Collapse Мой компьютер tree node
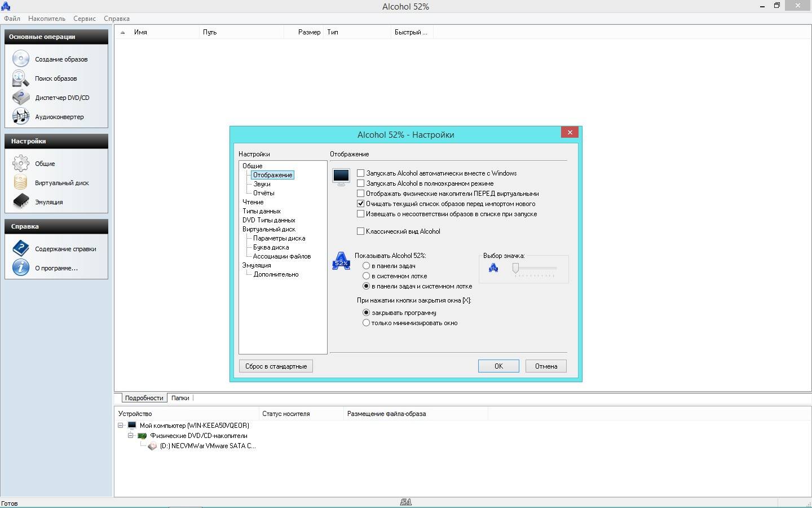 pos(121,425)
